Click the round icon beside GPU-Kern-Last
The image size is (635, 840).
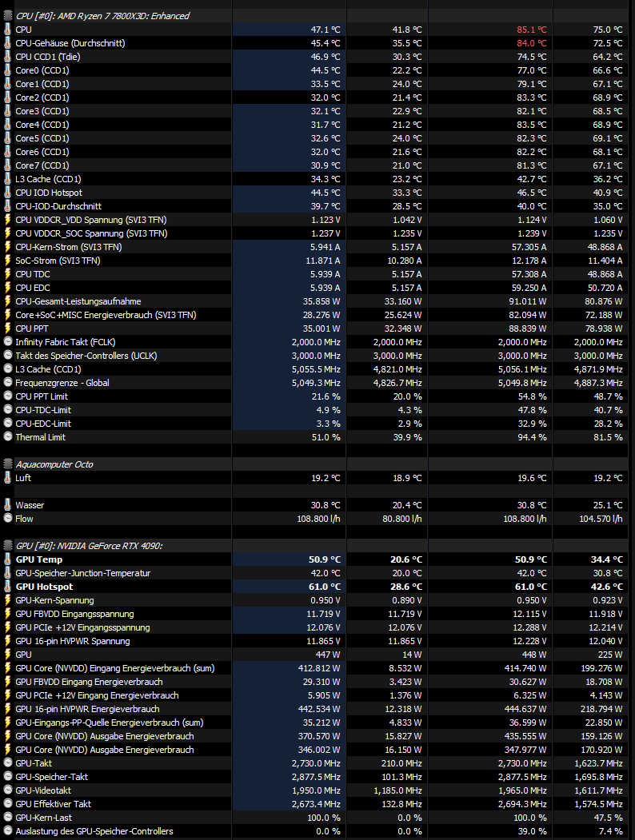7,818
